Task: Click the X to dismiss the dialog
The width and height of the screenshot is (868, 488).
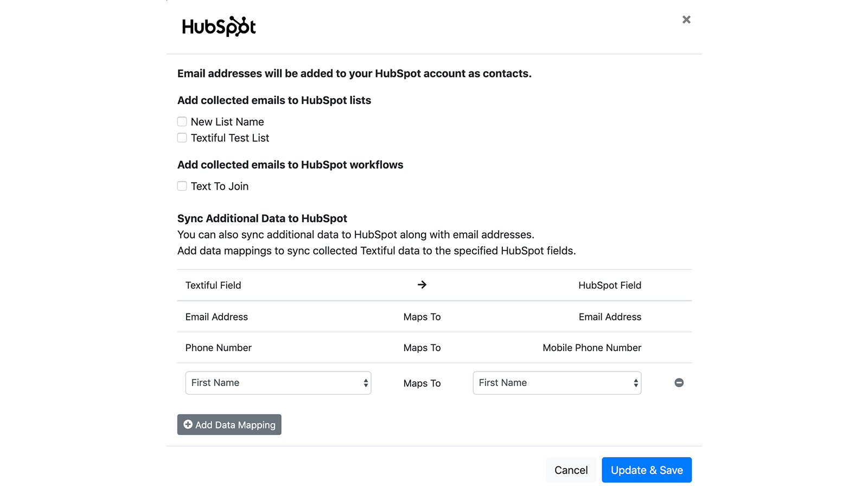Action: tap(686, 19)
